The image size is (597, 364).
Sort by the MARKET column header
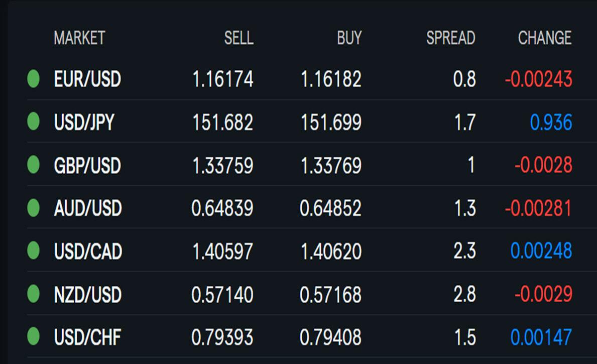pos(79,38)
